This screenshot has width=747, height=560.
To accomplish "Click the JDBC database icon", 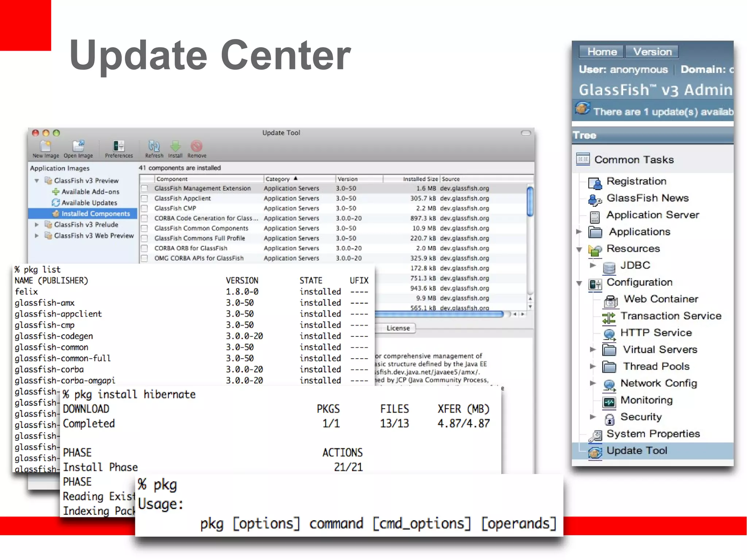I will coord(609,267).
